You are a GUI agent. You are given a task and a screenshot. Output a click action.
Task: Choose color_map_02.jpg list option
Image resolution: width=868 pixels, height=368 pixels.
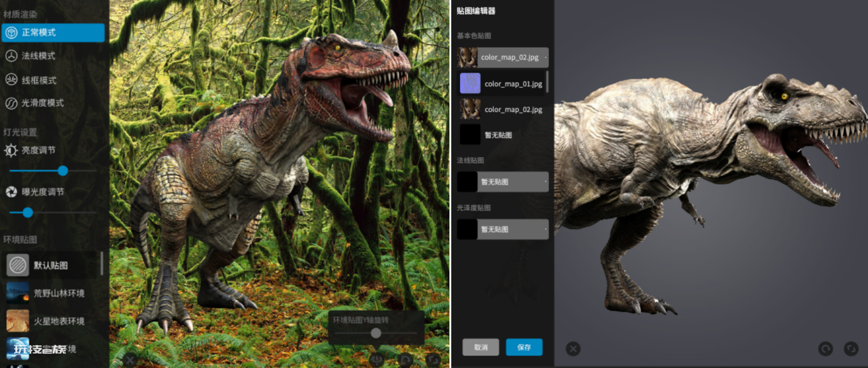coord(502,109)
